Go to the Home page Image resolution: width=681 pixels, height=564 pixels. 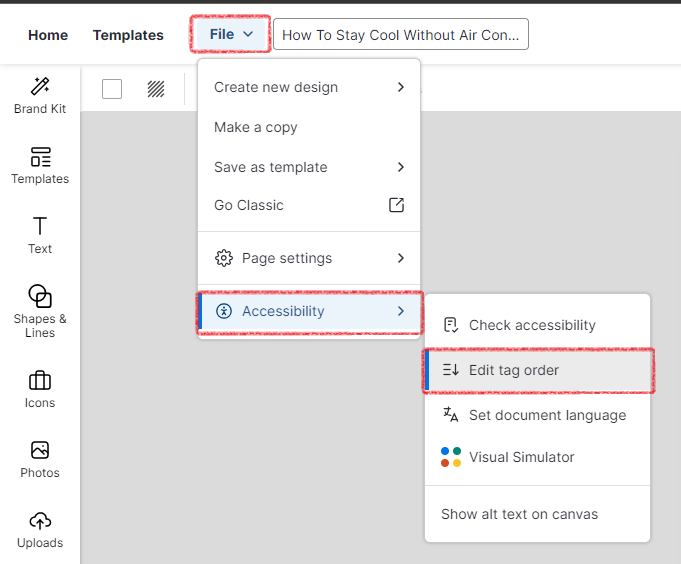click(48, 35)
